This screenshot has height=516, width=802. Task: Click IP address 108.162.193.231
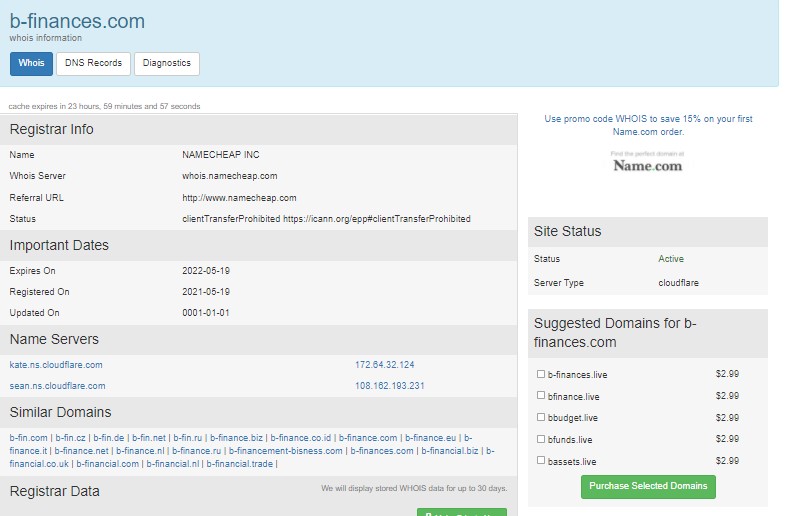390,386
